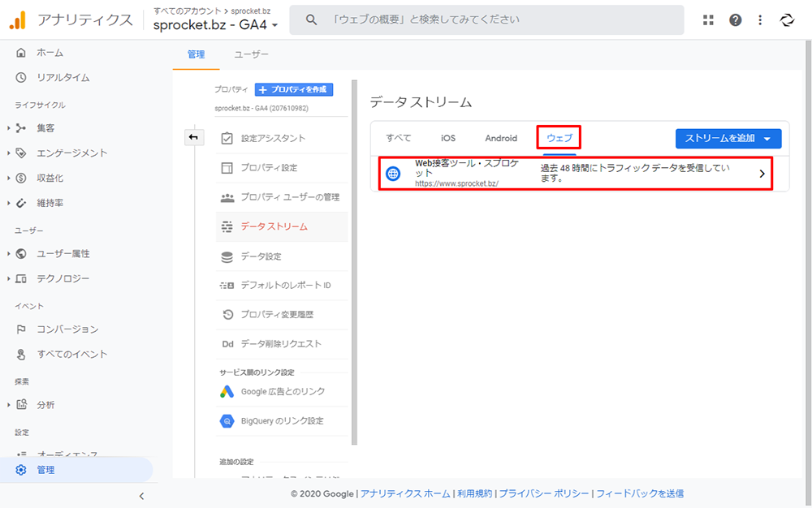
Task: Click the 管理 gear icon
Action: coord(21,470)
